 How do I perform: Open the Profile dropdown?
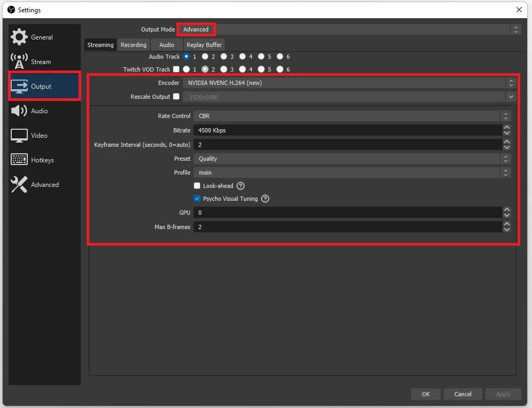click(x=352, y=172)
